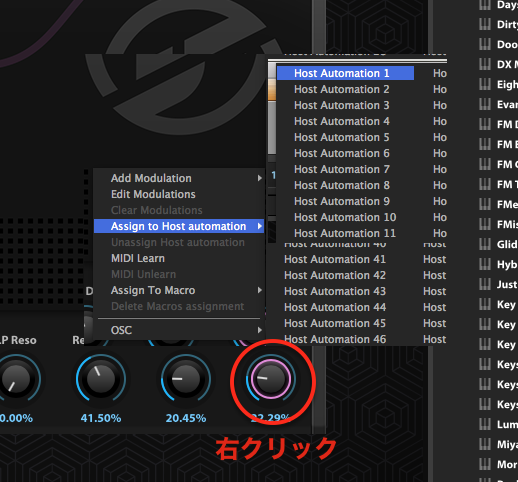Open the Assign to Host automation submenu
518x482 pixels.
pyautogui.click(x=179, y=226)
